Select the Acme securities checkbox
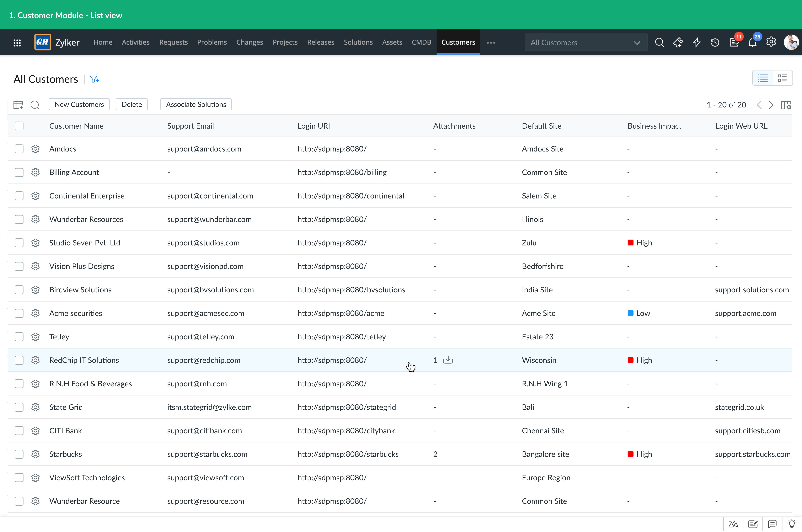The image size is (802, 532). tap(19, 313)
